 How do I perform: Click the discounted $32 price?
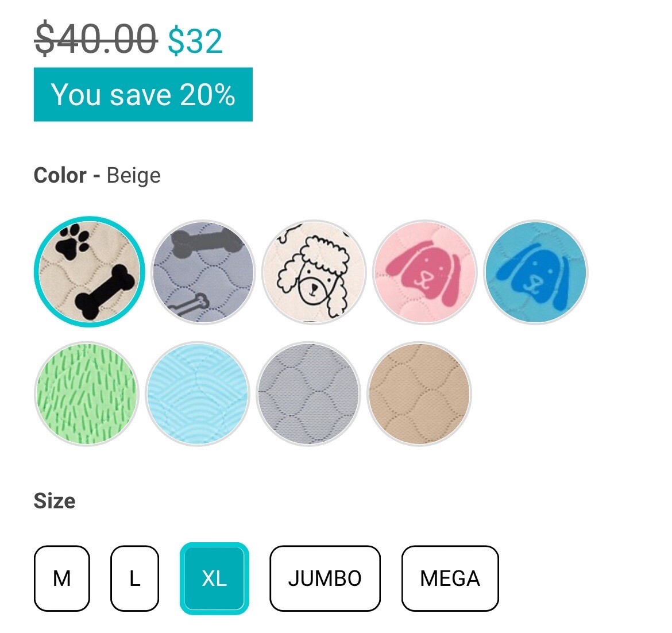click(195, 41)
